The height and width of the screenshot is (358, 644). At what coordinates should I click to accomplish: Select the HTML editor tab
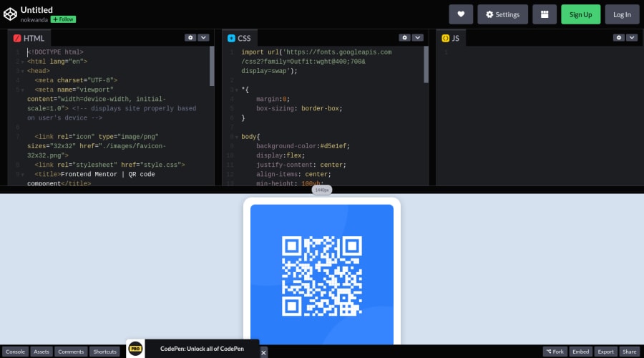tap(29, 38)
